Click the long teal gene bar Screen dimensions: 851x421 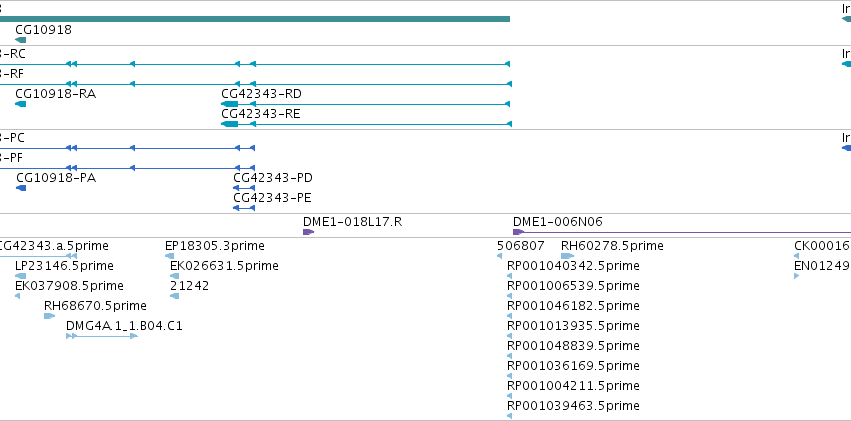[x=255, y=19]
